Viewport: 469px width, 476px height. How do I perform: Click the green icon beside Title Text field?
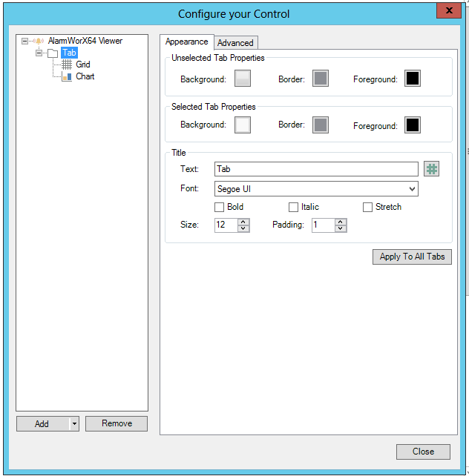(431, 169)
